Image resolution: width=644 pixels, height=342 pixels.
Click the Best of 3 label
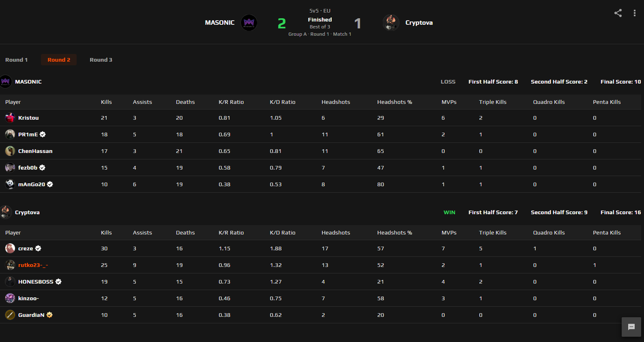click(320, 27)
